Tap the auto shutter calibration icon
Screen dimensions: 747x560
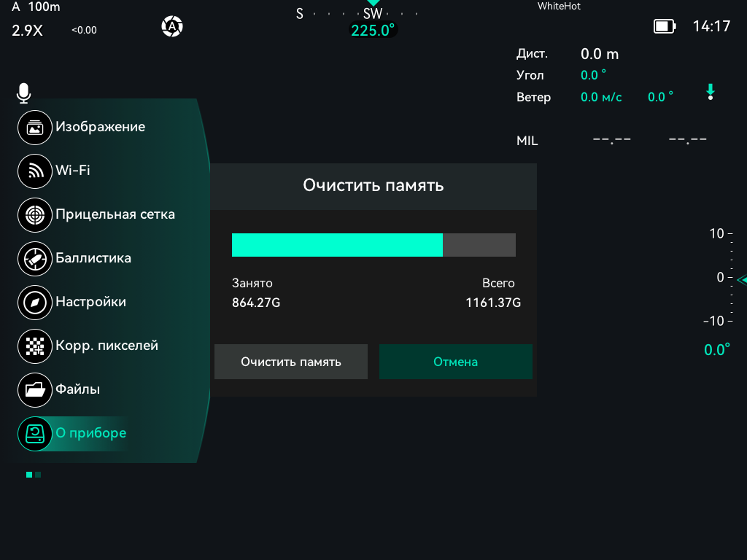click(x=172, y=26)
